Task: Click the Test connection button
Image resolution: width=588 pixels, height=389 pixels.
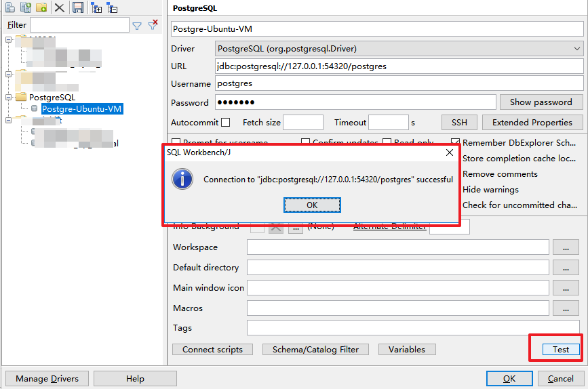Action: (x=561, y=350)
